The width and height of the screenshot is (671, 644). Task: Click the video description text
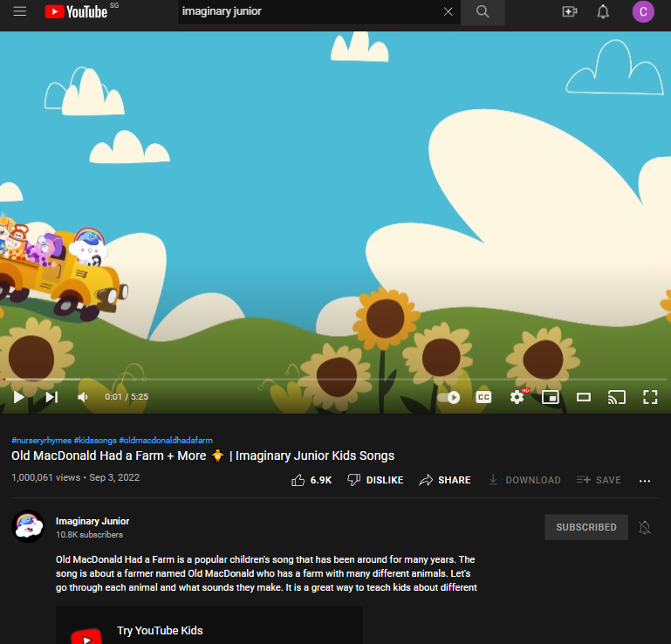point(266,573)
